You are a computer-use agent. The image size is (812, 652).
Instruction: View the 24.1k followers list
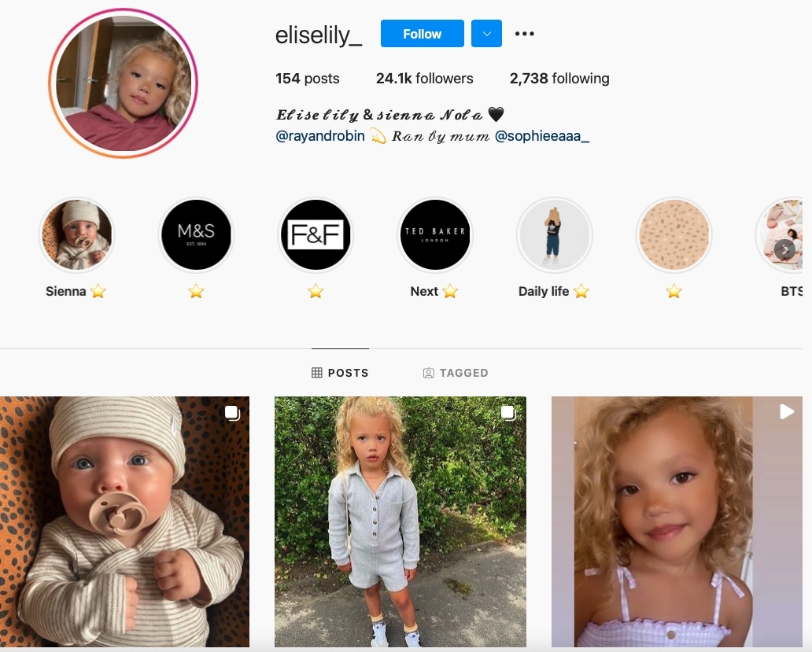pyautogui.click(x=425, y=79)
